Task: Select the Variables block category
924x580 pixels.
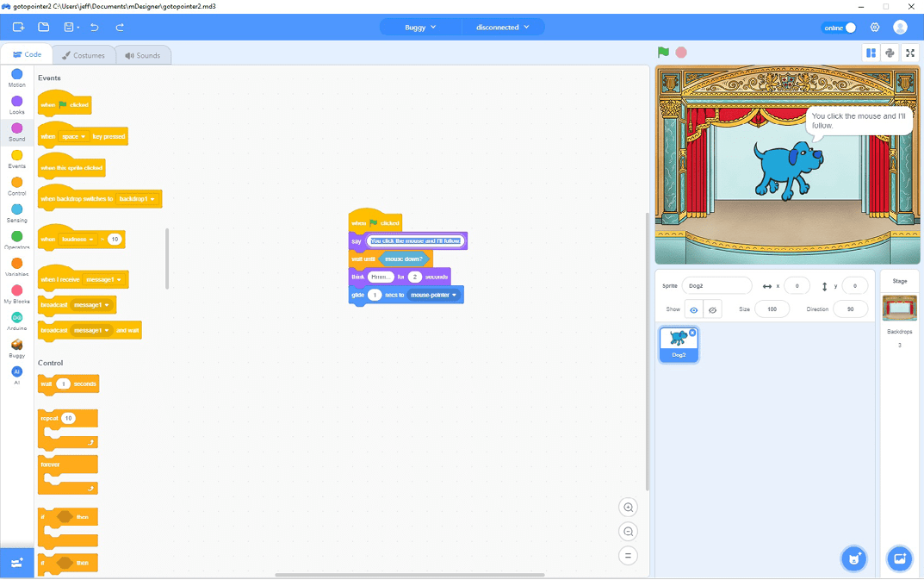Action: coord(17,266)
